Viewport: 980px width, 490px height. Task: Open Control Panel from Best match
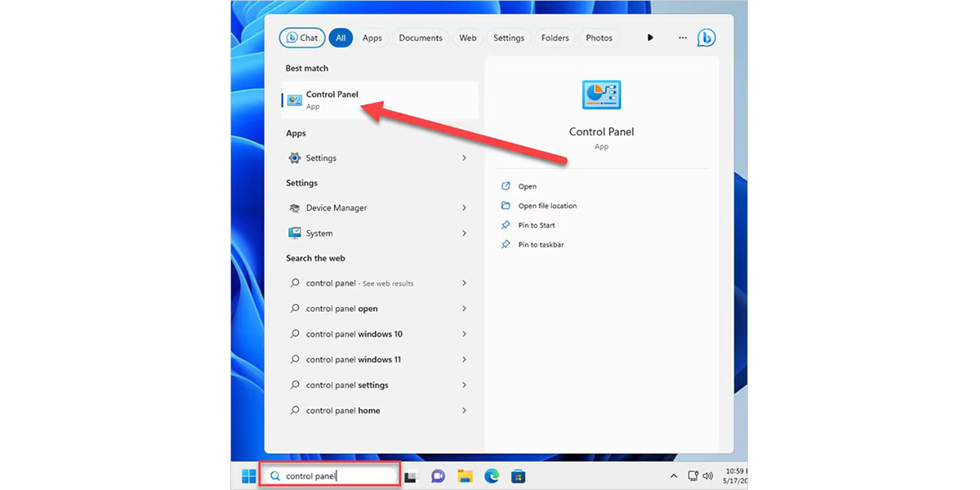tap(380, 100)
